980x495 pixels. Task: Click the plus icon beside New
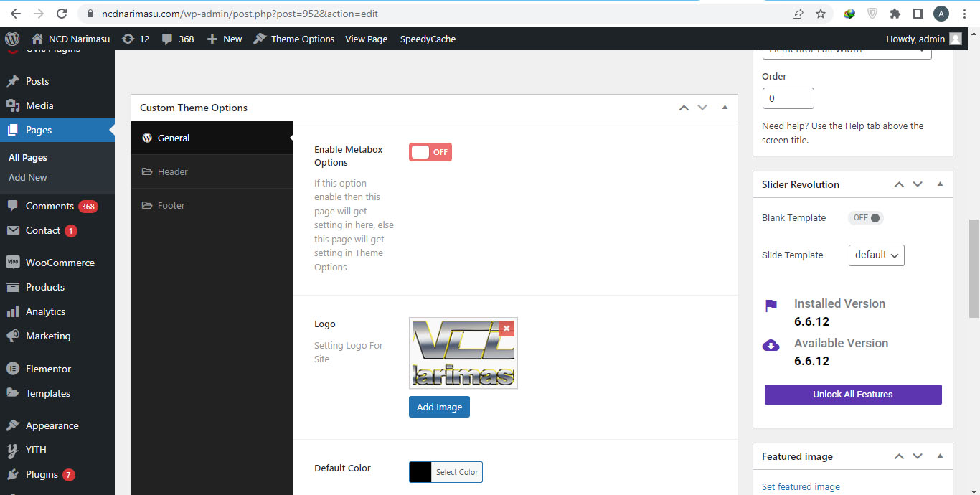point(212,39)
